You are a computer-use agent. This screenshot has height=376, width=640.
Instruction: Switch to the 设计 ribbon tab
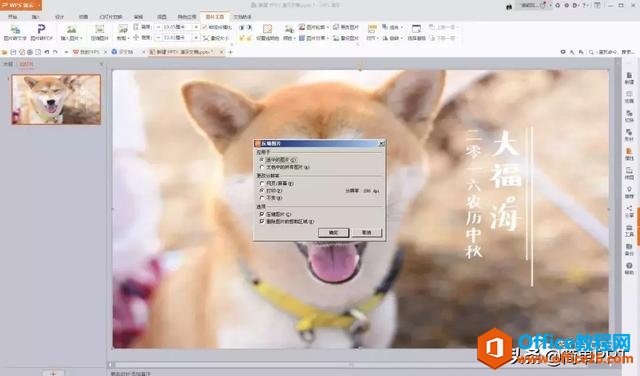pos(60,17)
